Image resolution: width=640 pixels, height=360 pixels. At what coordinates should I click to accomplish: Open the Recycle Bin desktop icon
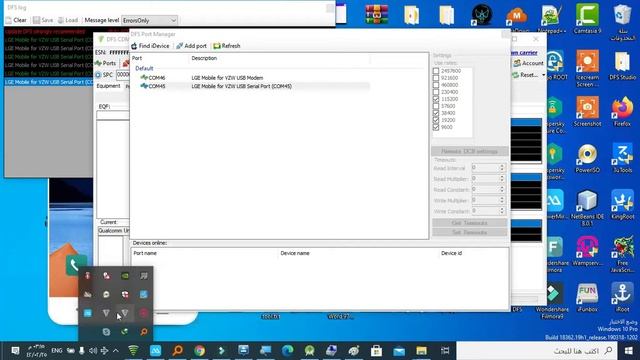[x=622, y=21]
